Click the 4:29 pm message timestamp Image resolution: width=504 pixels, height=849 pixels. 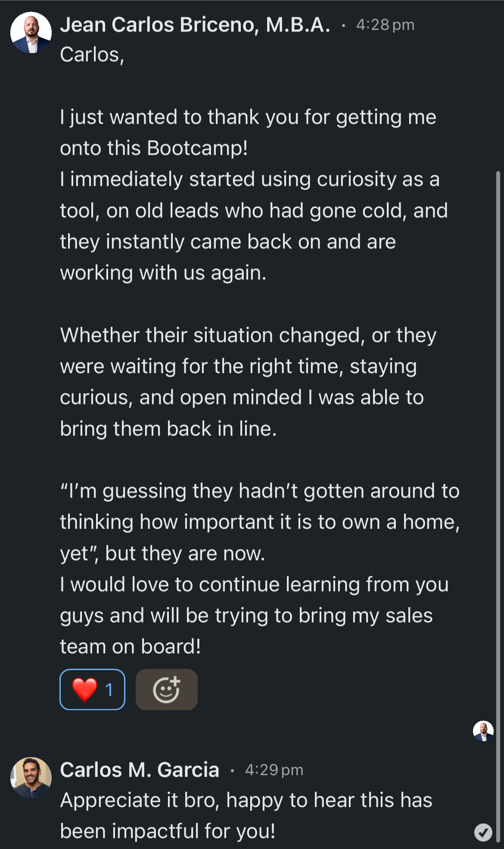[x=274, y=770]
